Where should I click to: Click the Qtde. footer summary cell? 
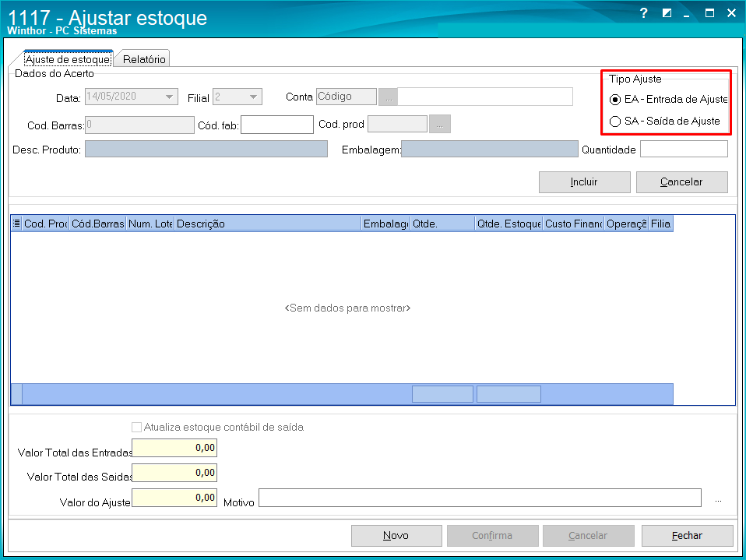(x=442, y=394)
